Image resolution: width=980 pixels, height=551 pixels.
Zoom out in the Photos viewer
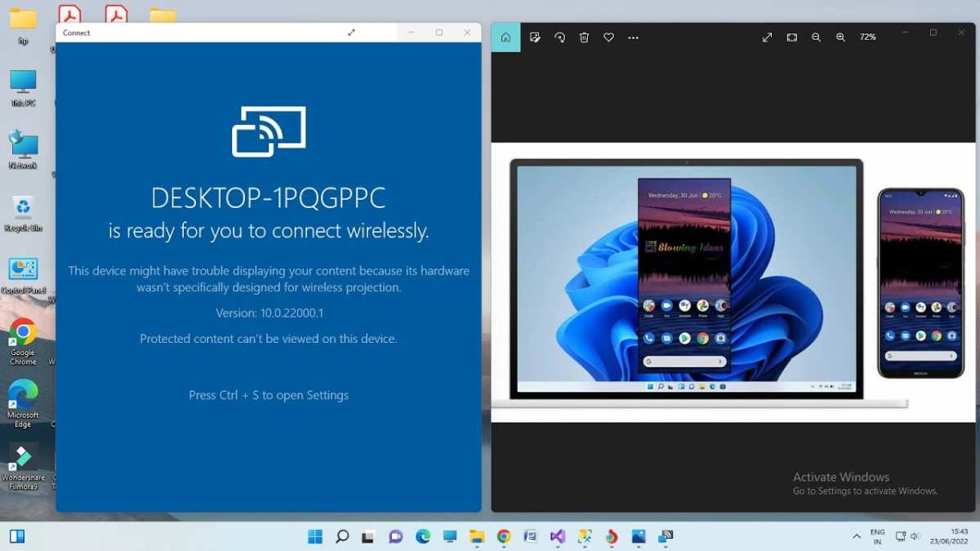[816, 38]
